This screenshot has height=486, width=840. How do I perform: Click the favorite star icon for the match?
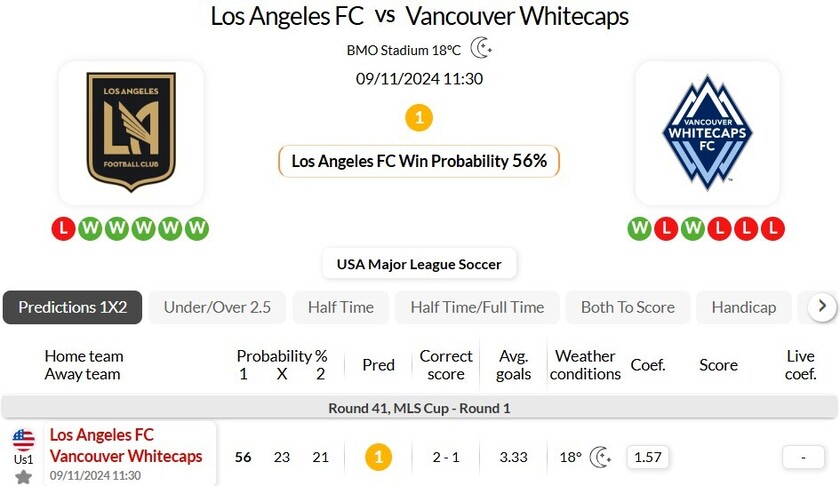(23, 477)
